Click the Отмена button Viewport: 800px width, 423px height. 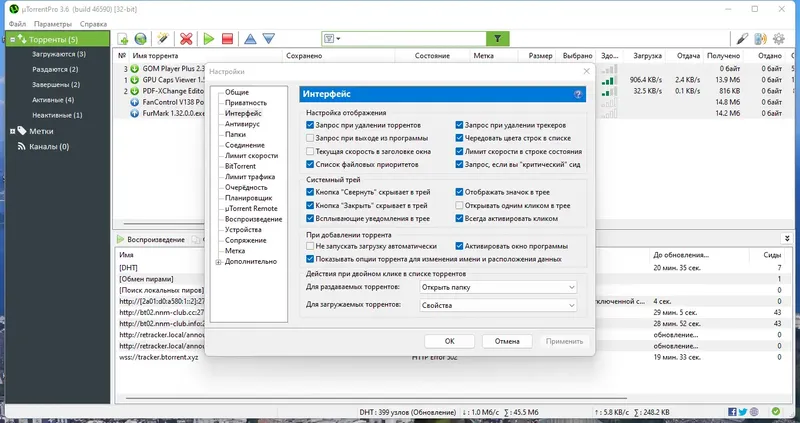[507, 341]
